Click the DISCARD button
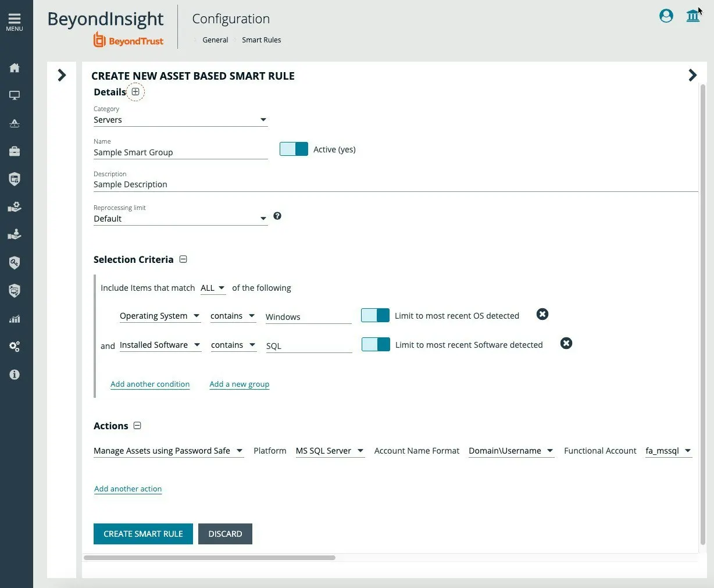This screenshot has width=714, height=588. point(225,534)
